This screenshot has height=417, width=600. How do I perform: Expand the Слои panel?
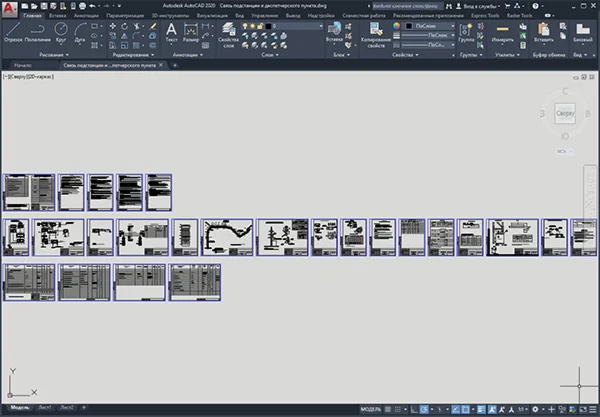pyautogui.click(x=270, y=55)
